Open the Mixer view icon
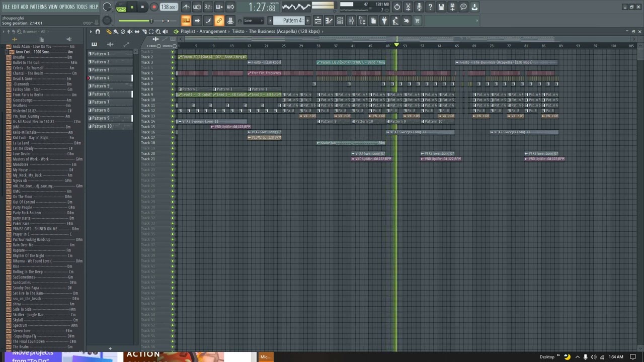644x362 pixels. (351, 21)
